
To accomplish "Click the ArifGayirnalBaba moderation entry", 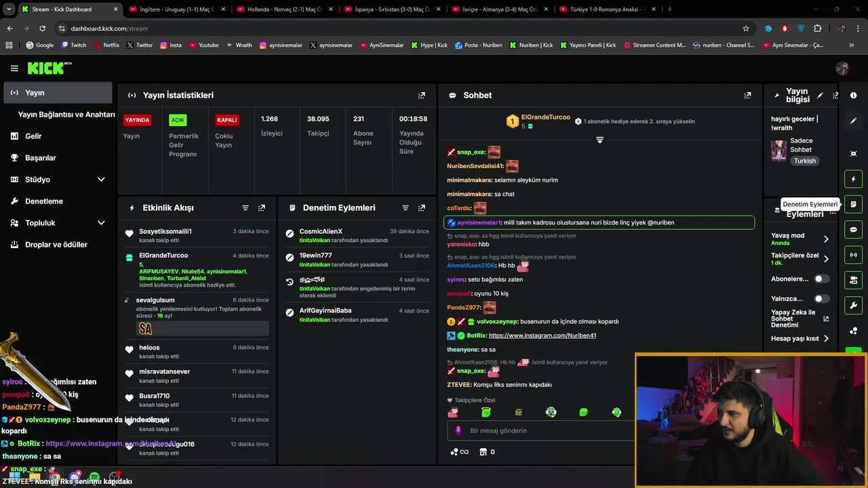I will click(x=358, y=314).
